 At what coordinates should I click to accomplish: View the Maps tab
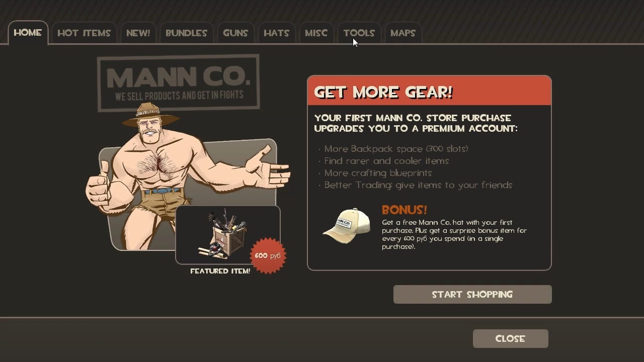(x=403, y=33)
